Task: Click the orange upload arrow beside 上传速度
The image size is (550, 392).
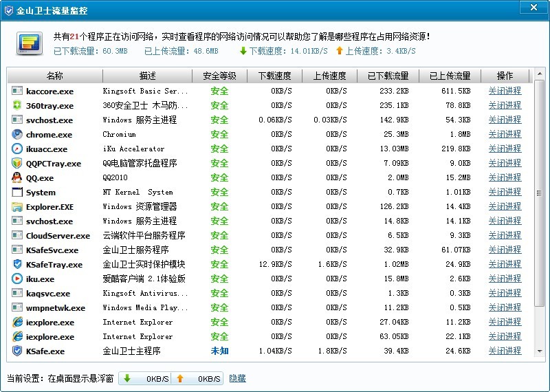Action: point(339,51)
